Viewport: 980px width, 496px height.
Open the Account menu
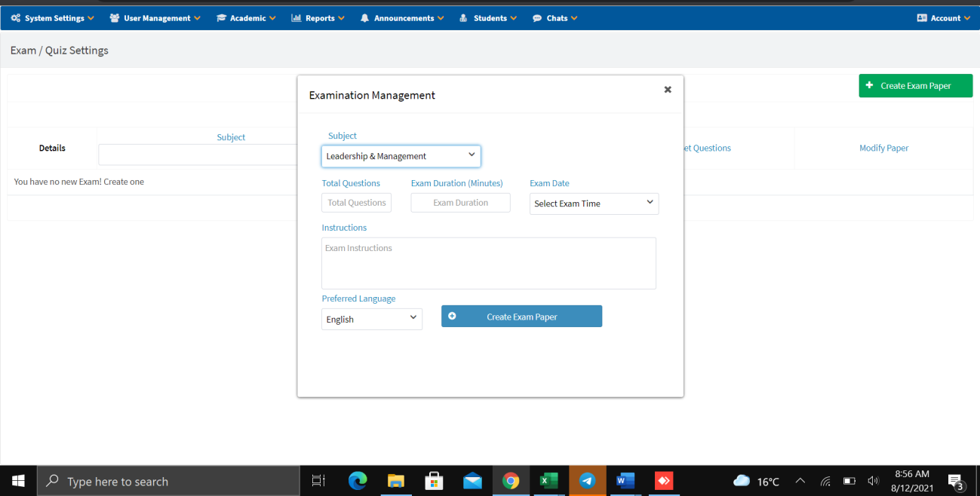coord(943,18)
